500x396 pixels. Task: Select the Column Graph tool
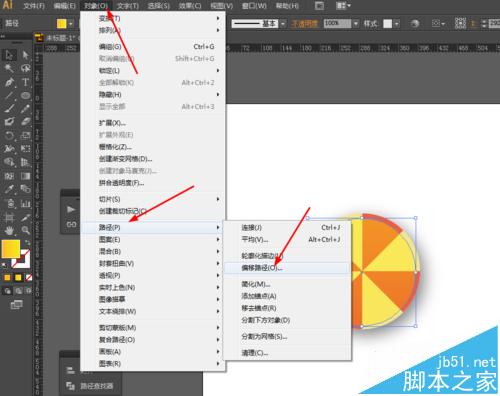tap(25, 203)
